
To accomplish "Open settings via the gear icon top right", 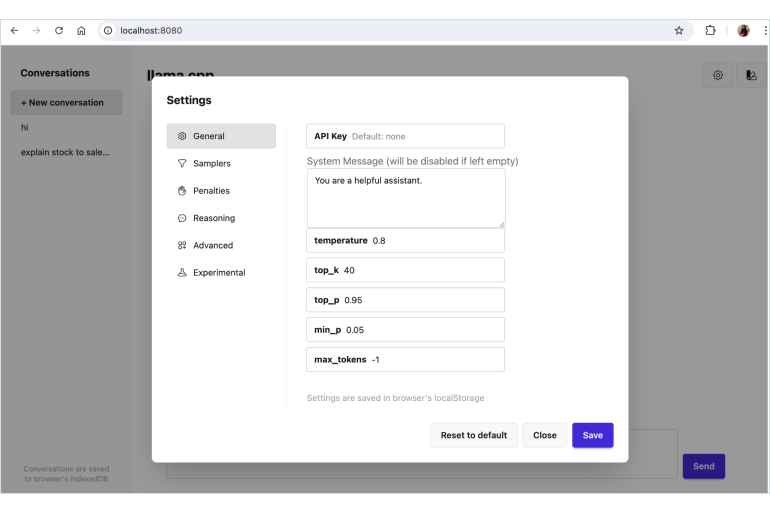I will (717, 75).
